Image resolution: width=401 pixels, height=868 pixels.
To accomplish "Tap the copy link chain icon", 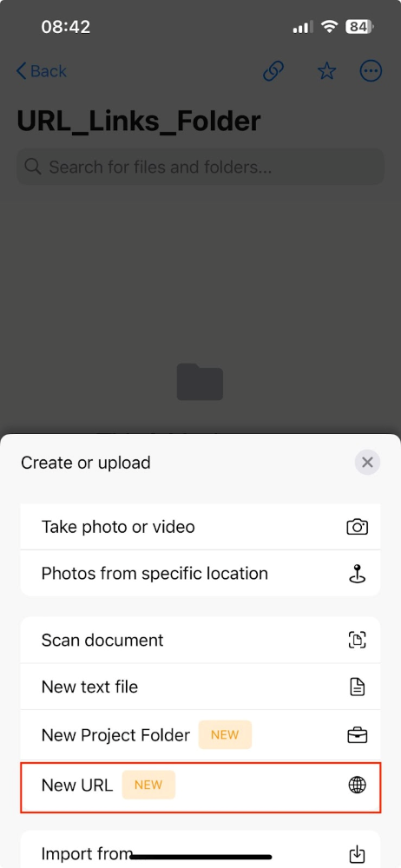I will [273, 71].
